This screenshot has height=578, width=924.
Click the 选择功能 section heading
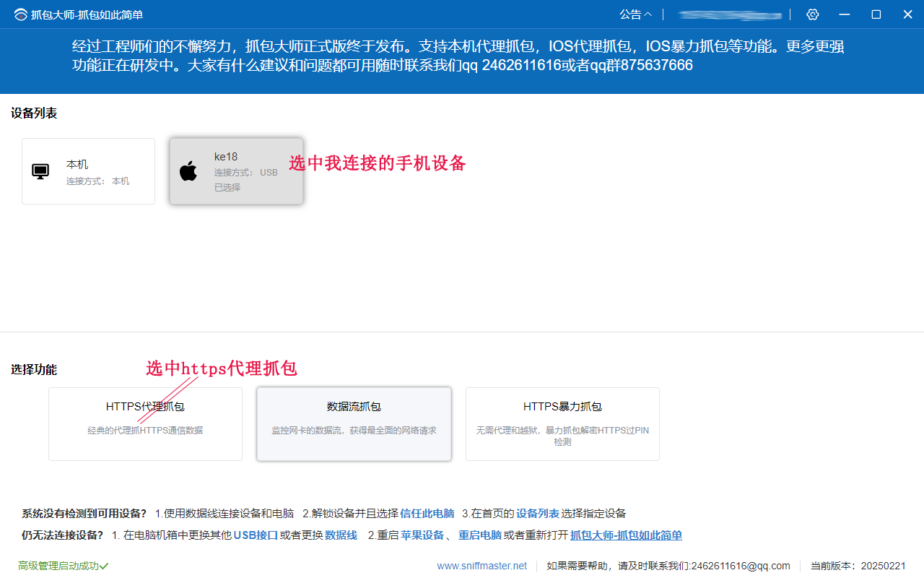(x=34, y=370)
